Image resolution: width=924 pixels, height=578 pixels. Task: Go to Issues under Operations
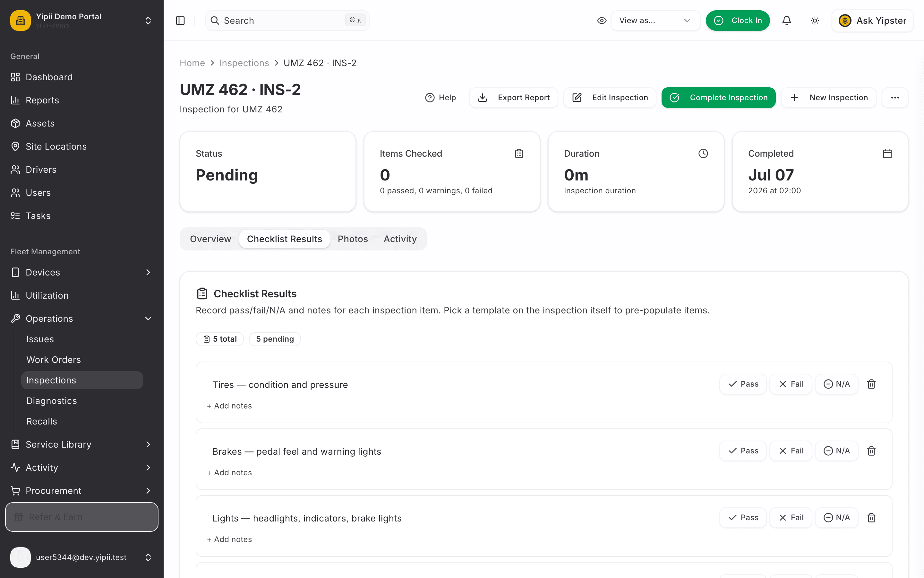82,339
